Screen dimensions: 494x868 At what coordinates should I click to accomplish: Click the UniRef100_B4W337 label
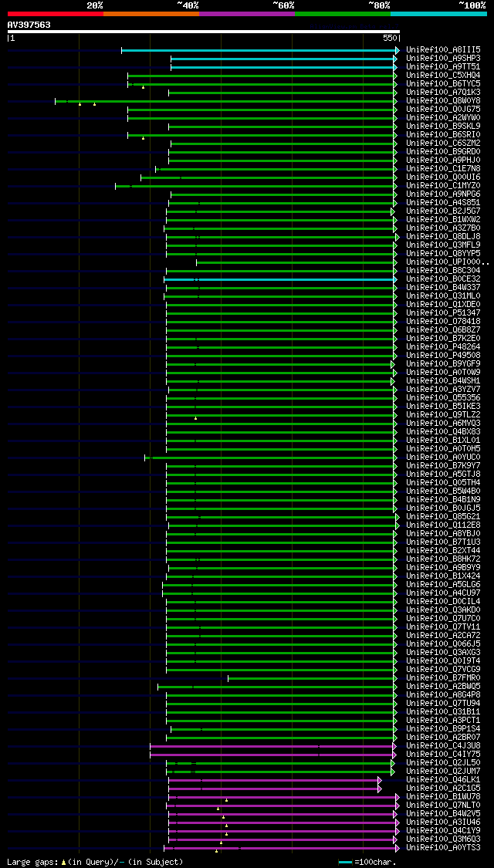coord(443,287)
